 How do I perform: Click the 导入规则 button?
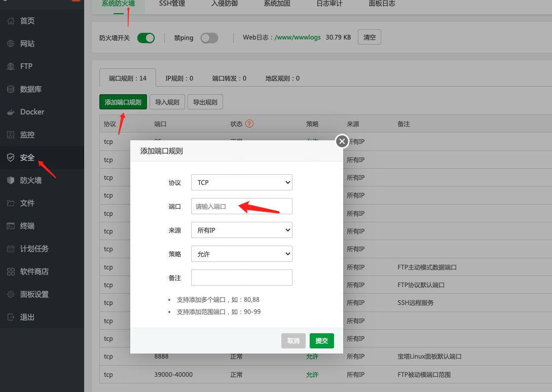[167, 102]
